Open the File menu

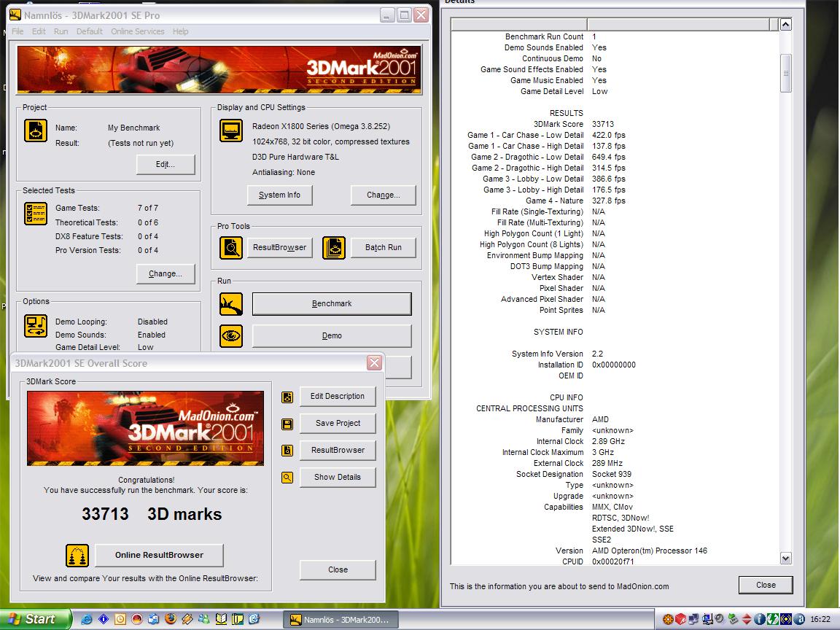tap(17, 31)
